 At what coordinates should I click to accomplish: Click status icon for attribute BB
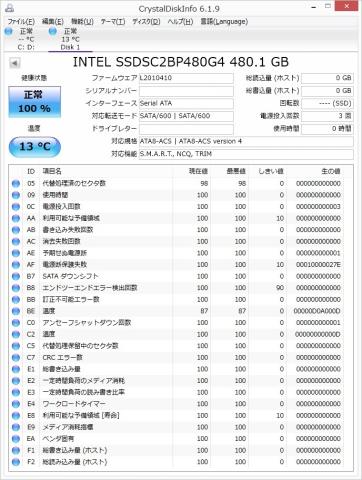tap(16, 300)
